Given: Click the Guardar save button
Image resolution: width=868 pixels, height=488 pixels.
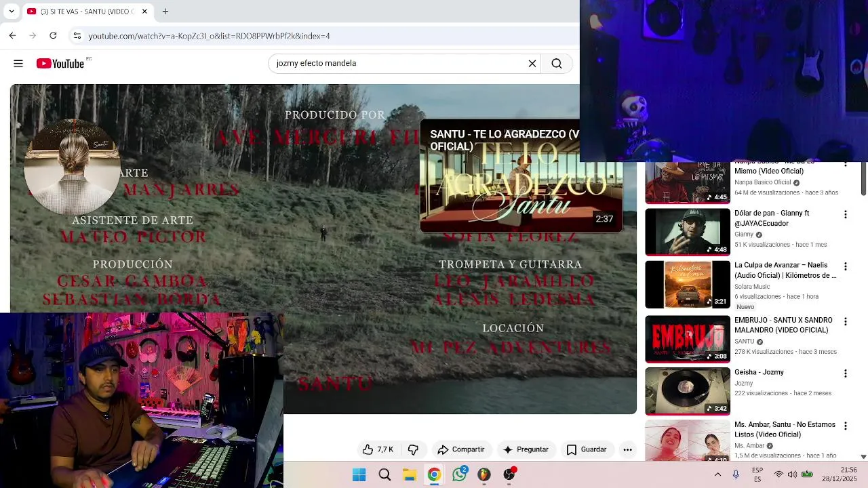Looking at the screenshot, I should pyautogui.click(x=587, y=449).
